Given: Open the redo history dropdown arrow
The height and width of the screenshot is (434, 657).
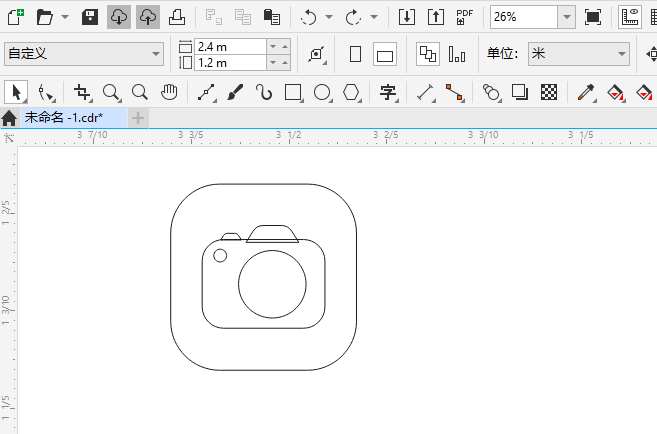Looking at the screenshot, I should pos(374,17).
